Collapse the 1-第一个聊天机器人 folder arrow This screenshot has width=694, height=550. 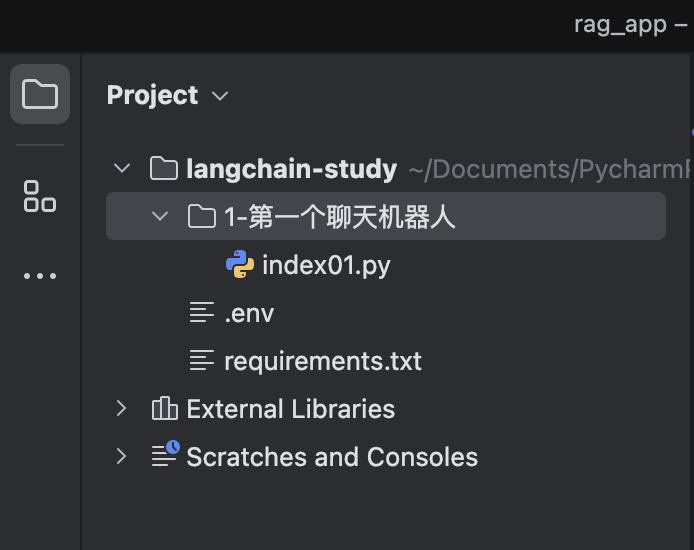tap(160, 217)
